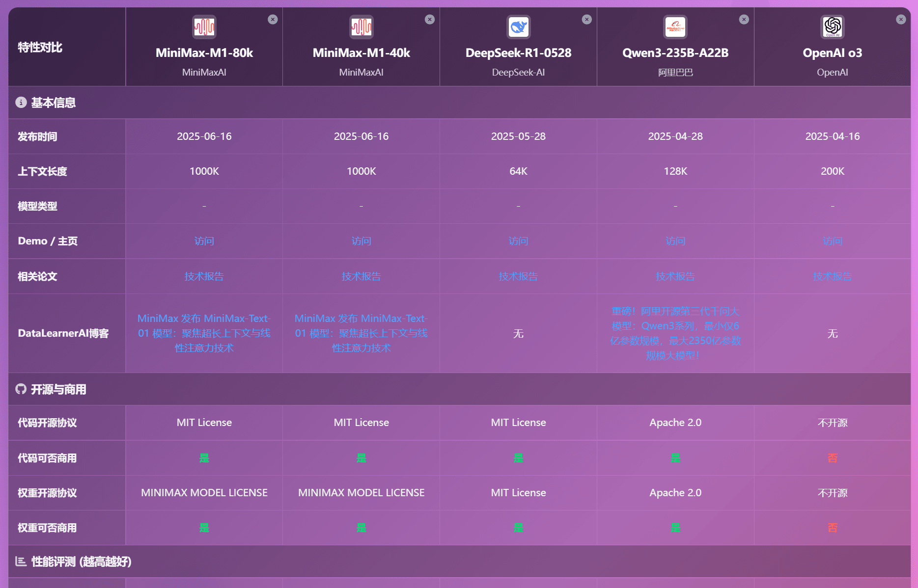Click the 上下文长度 row label
This screenshot has height=588, width=918.
click(42, 171)
